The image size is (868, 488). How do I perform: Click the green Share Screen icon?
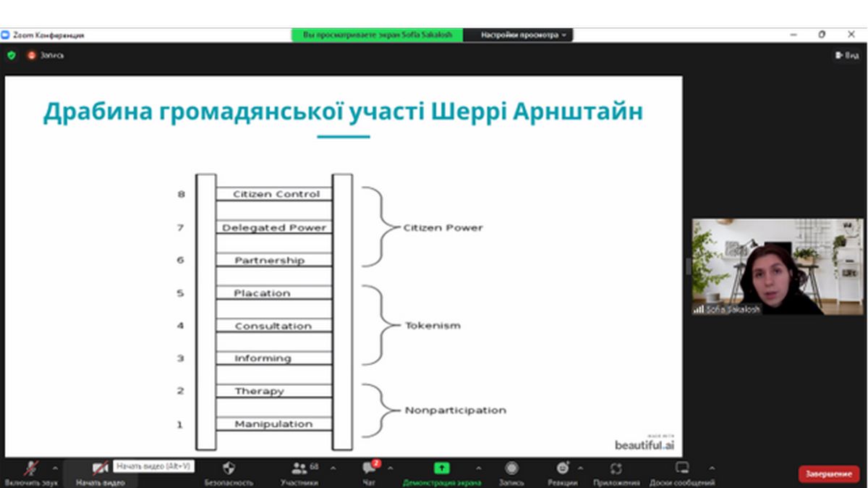[441, 468]
